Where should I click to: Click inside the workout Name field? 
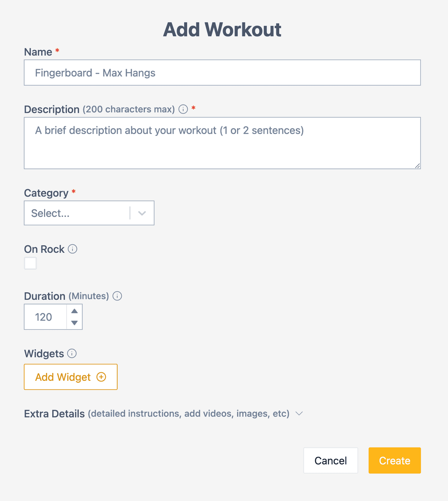222,72
